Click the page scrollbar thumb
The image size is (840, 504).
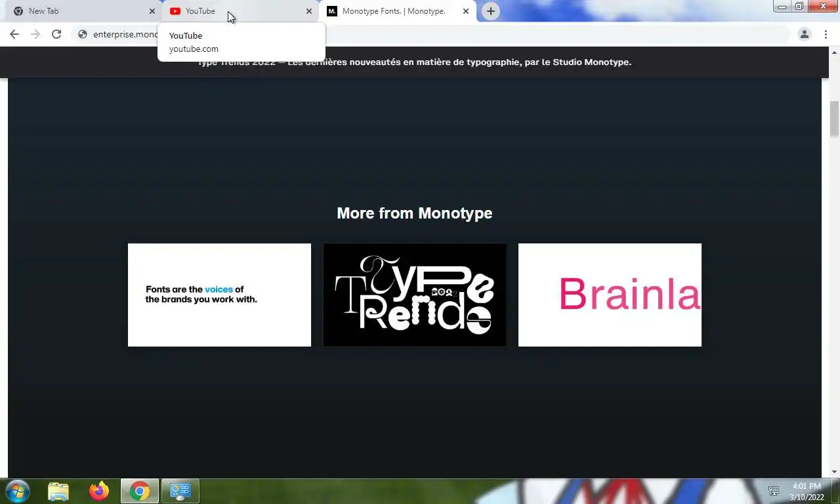click(835, 119)
